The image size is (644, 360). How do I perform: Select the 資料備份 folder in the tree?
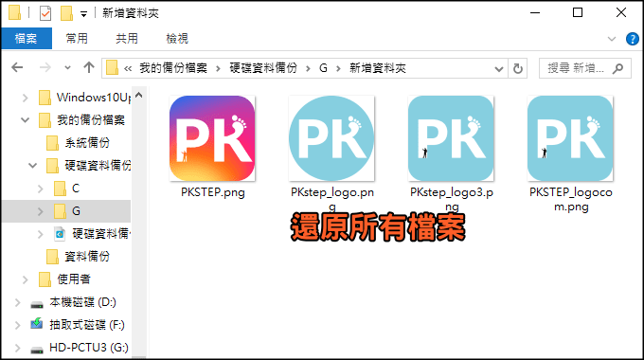[x=87, y=257]
